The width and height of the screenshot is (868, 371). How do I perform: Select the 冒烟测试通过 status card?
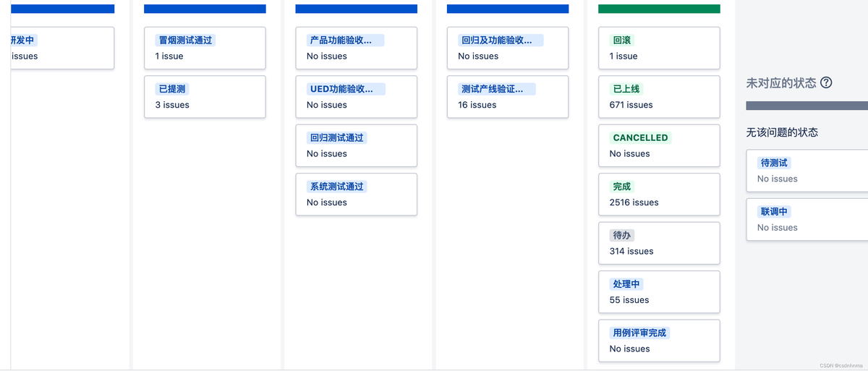(205, 48)
